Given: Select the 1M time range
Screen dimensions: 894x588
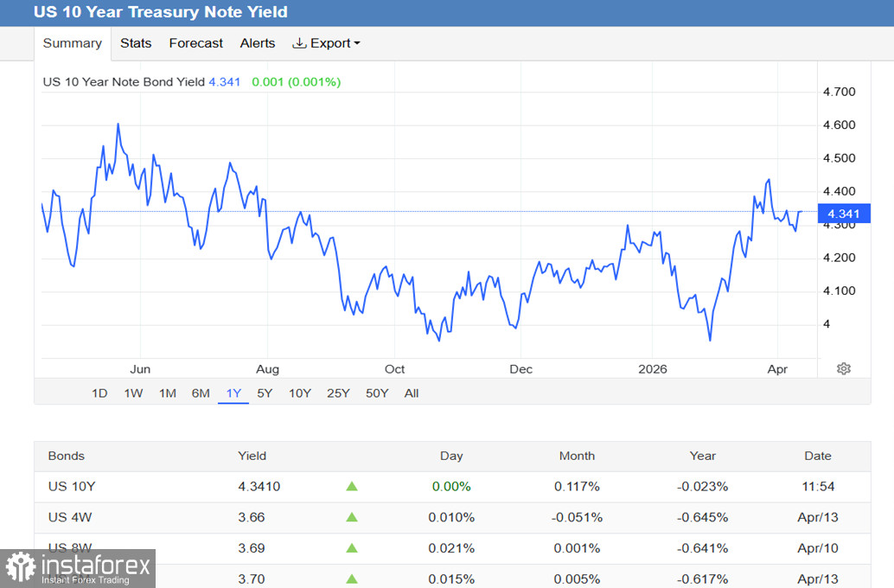Looking at the screenshot, I should pos(168,393).
